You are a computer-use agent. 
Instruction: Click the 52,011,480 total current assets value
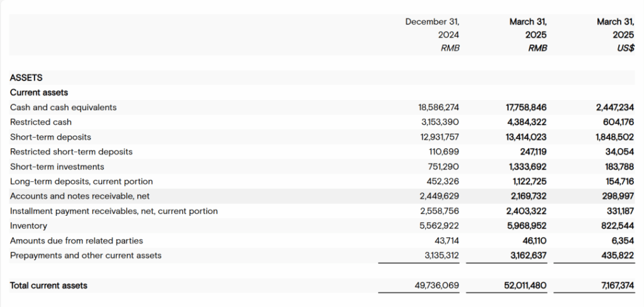(525, 286)
